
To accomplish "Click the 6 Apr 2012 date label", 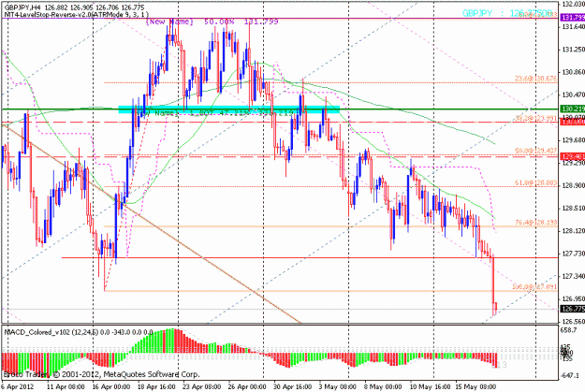I will [18, 386].
